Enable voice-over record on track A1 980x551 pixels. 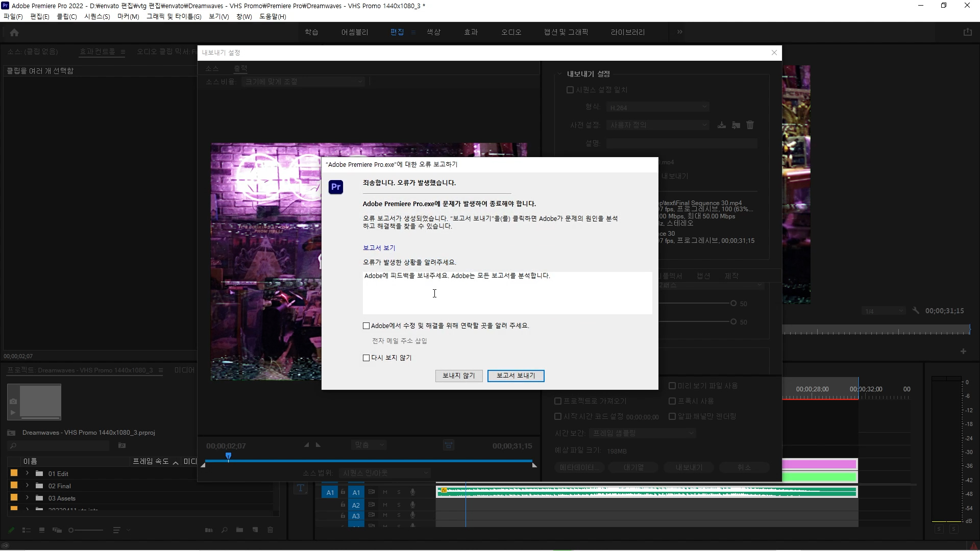[412, 492]
